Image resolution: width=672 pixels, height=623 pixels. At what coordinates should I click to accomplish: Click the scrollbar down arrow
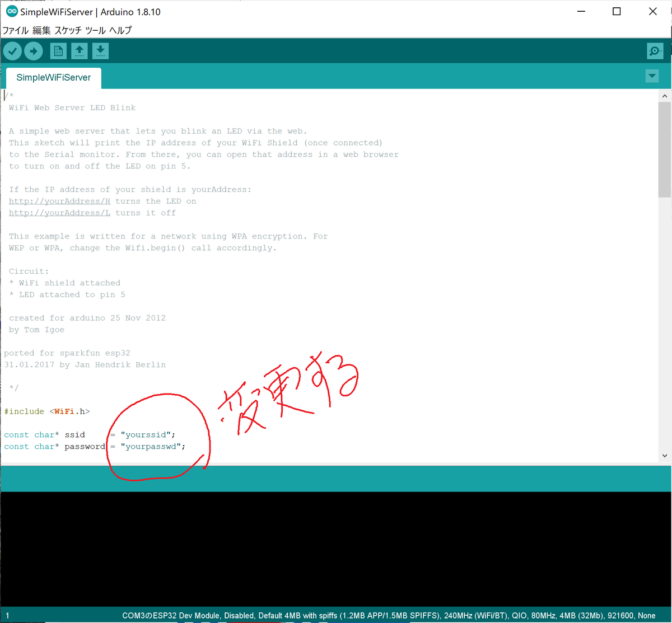tap(664, 456)
